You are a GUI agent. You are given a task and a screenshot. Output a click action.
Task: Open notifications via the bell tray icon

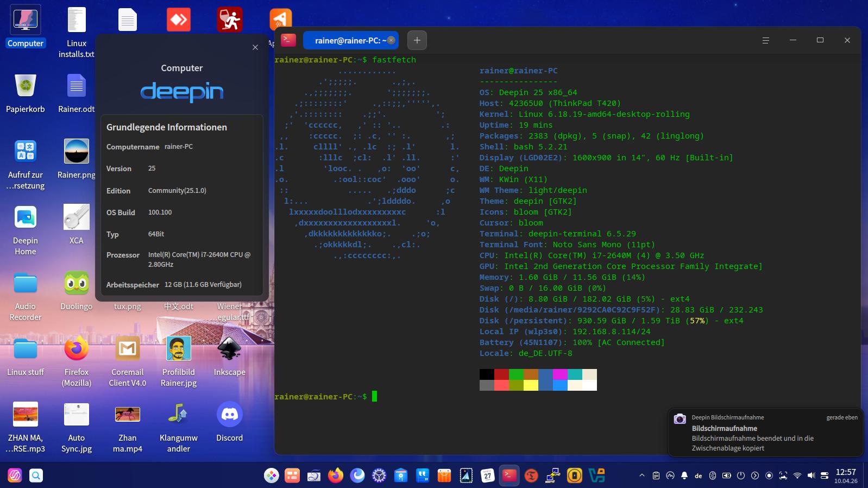(x=684, y=476)
